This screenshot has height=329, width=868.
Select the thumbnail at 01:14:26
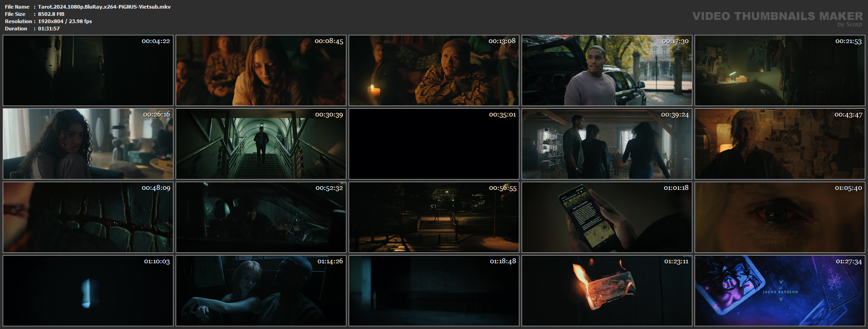pyautogui.click(x=261, y=290)
